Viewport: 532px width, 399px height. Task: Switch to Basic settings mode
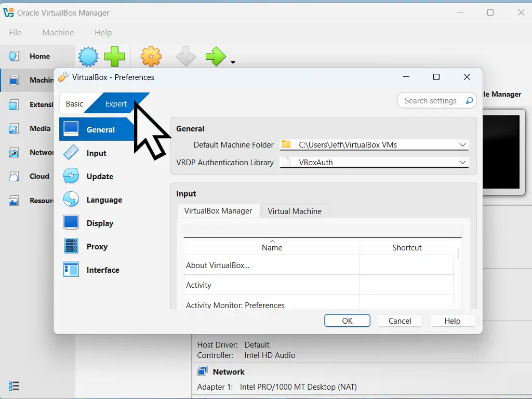[74, 104]
